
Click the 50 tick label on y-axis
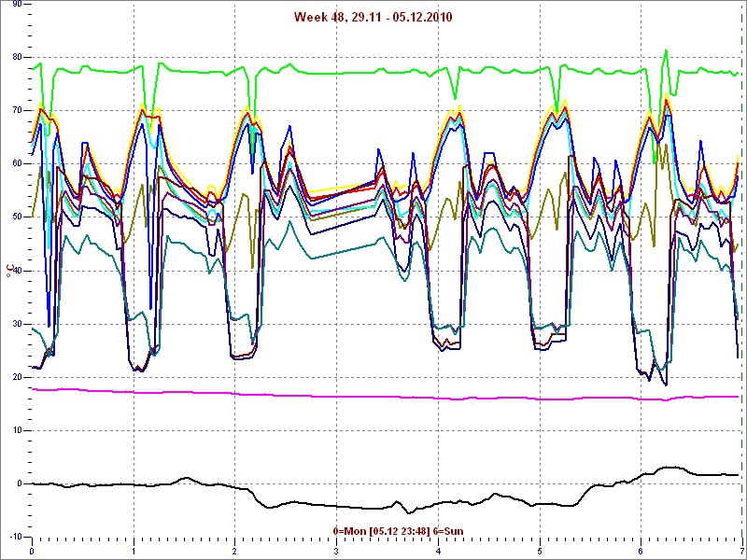pos(16,217)
